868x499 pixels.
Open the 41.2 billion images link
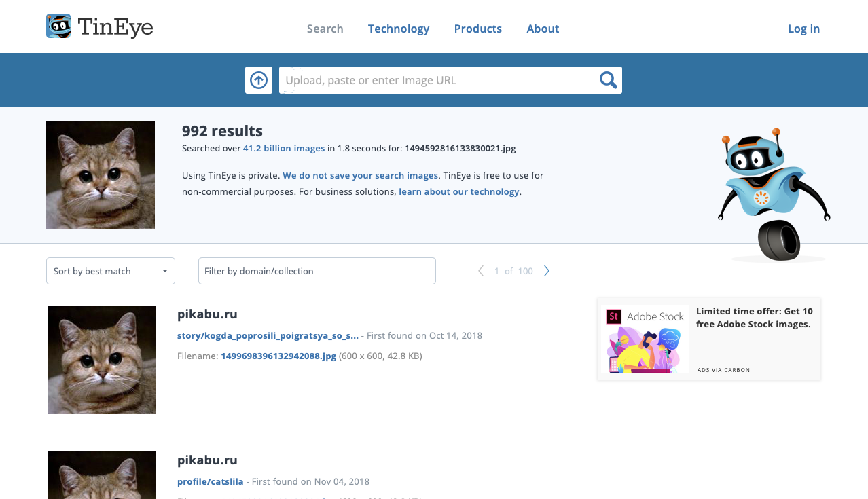pyautogui.click(x=284, y=148)
